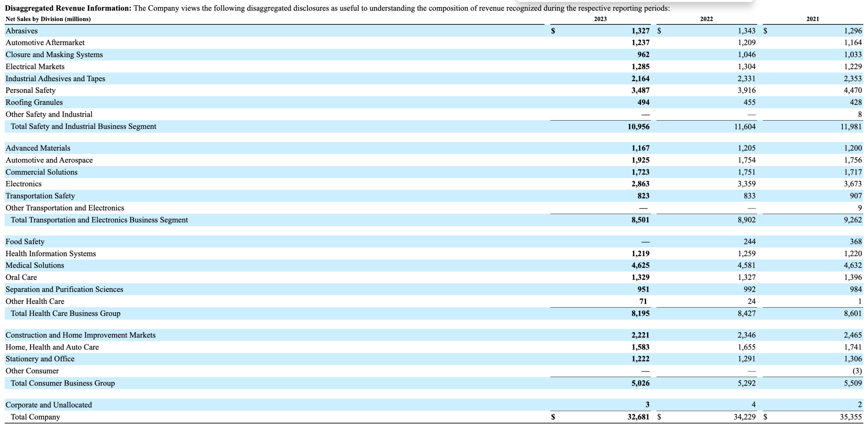868x430 pixels.
Task: Select the 5,026 Consumer total
Action: click(x=640, y=383)
